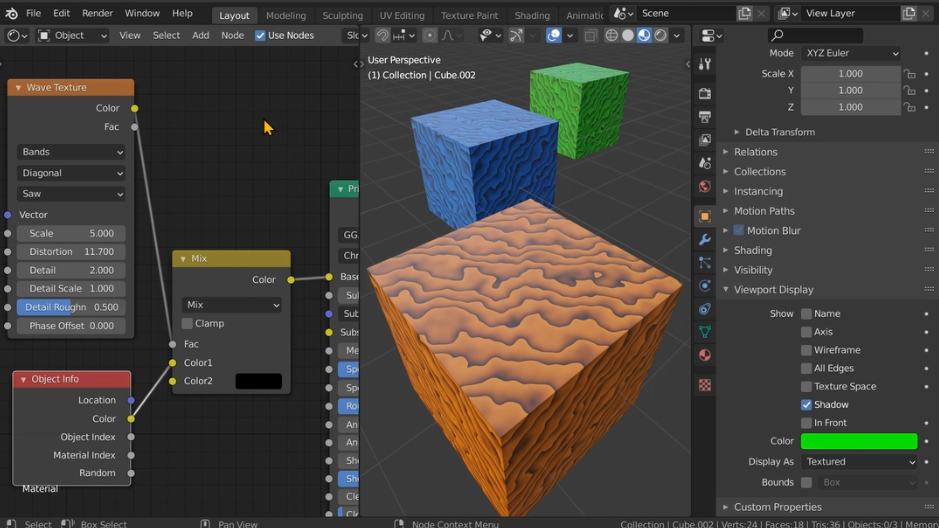Viewport: 939px width, 528px height.
Task: Open the Output properties tab
Action: (x=705, y=117)
